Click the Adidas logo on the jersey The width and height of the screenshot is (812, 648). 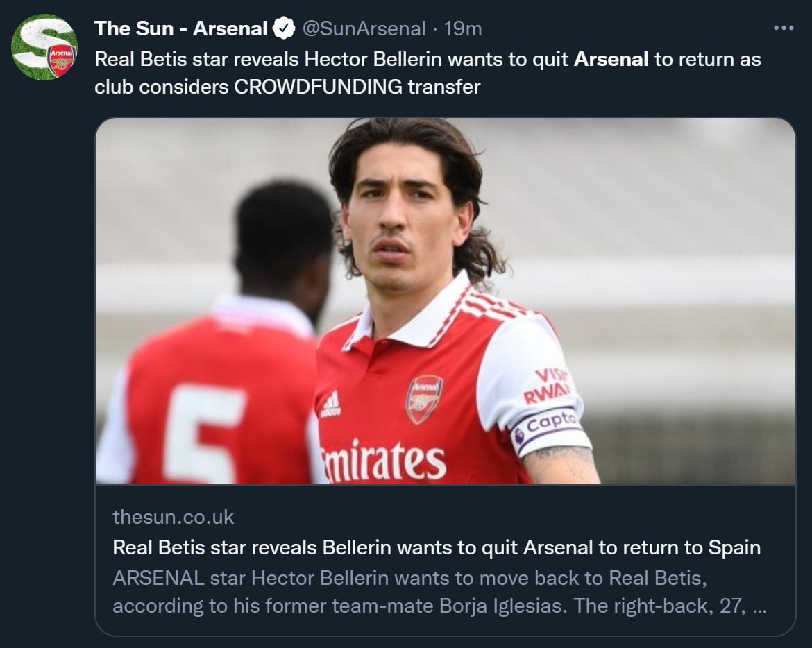pos(331,404)
